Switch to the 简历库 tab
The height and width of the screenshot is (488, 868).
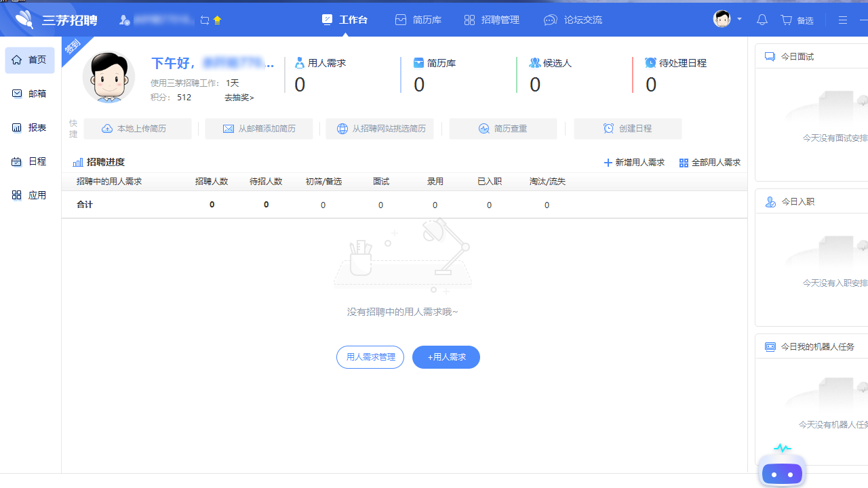click(418, 20)
